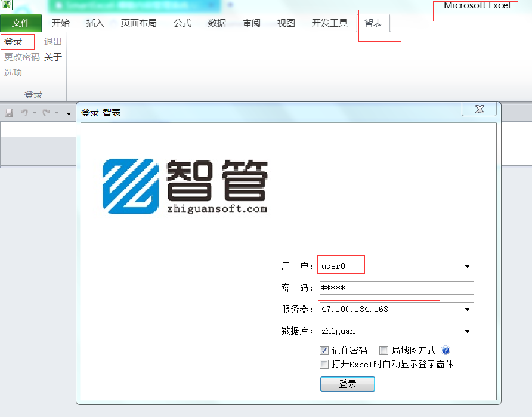Click the 密 码: label text
The width and height of the screenshot is (532, 417).
coord(297,288)
